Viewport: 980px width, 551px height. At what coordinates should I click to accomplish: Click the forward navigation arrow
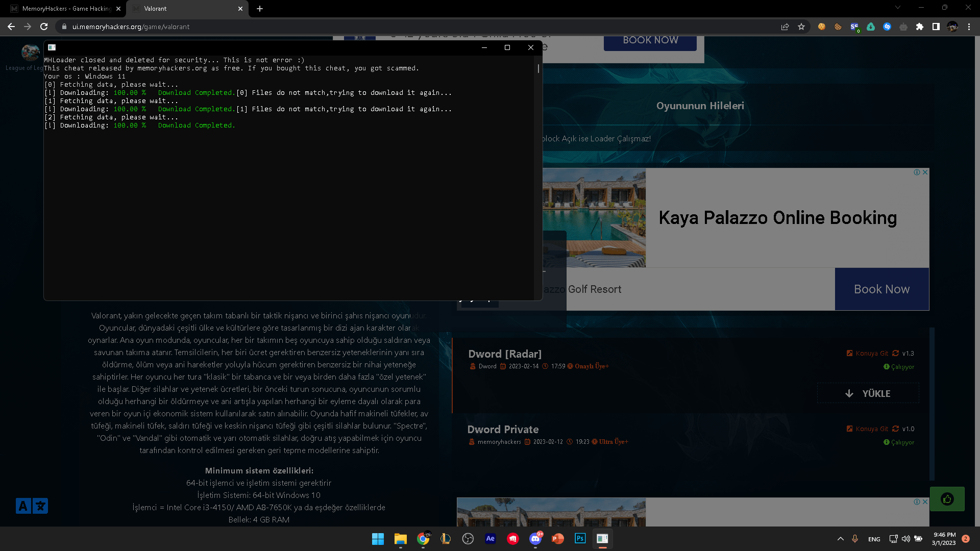[28, 27]
